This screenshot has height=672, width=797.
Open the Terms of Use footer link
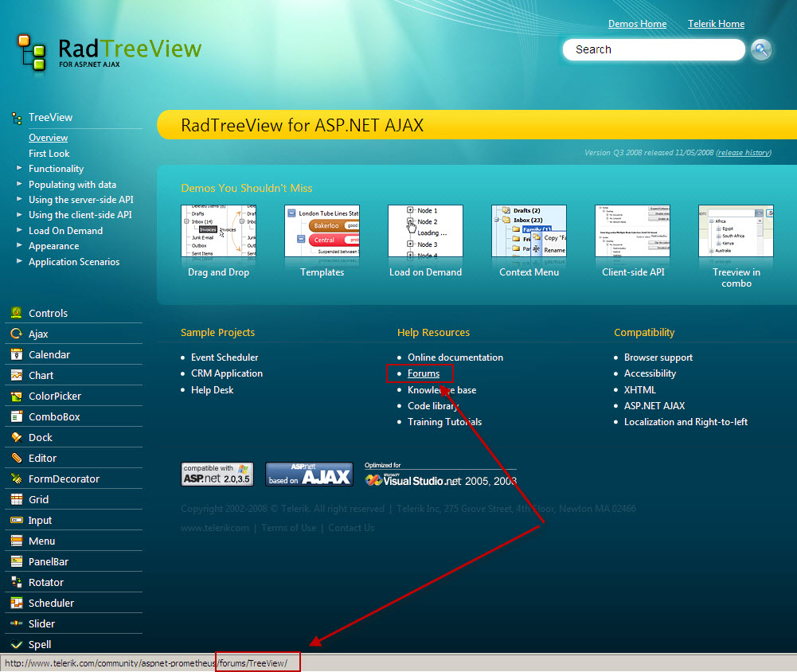(289, 528)
